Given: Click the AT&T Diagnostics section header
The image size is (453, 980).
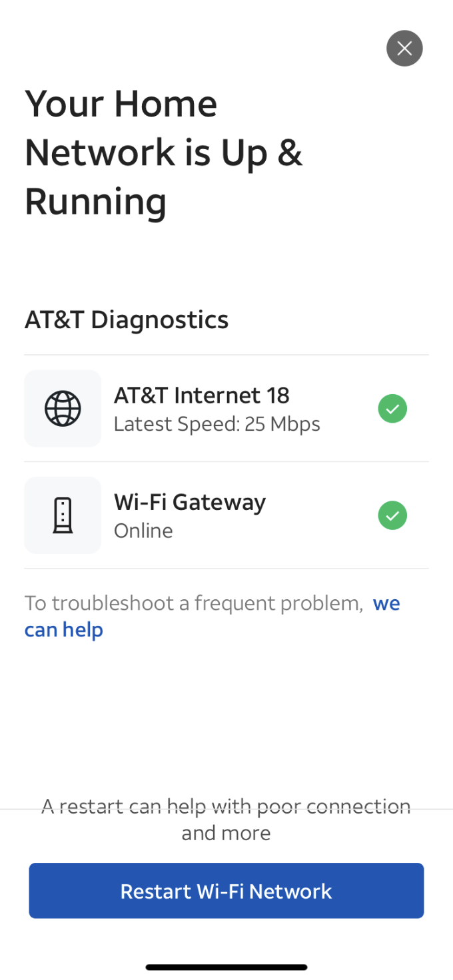Looking at the screenshot, I should pyautogui.click(x=126, y=320).
